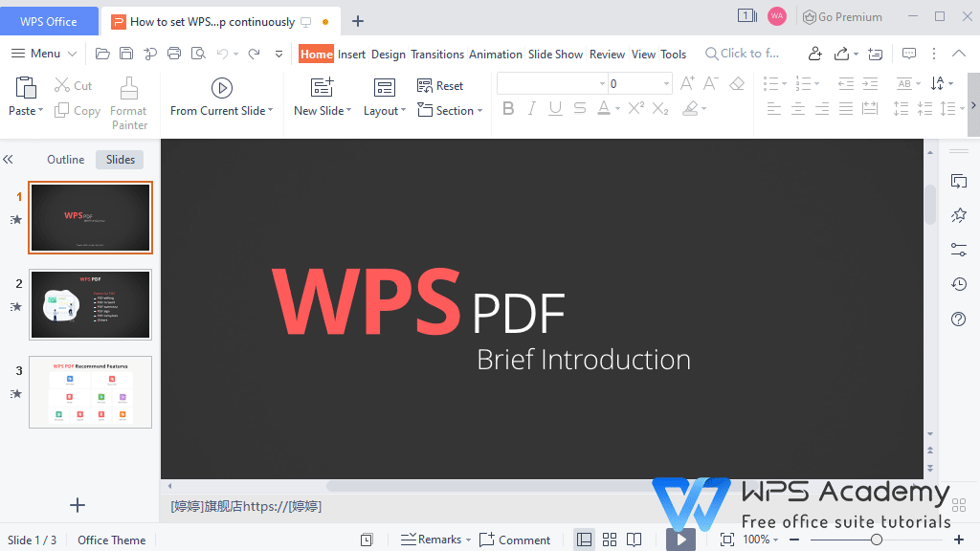Toggle Justify alignment
Screen dimensions: 980x551
(x=846, y=109)
